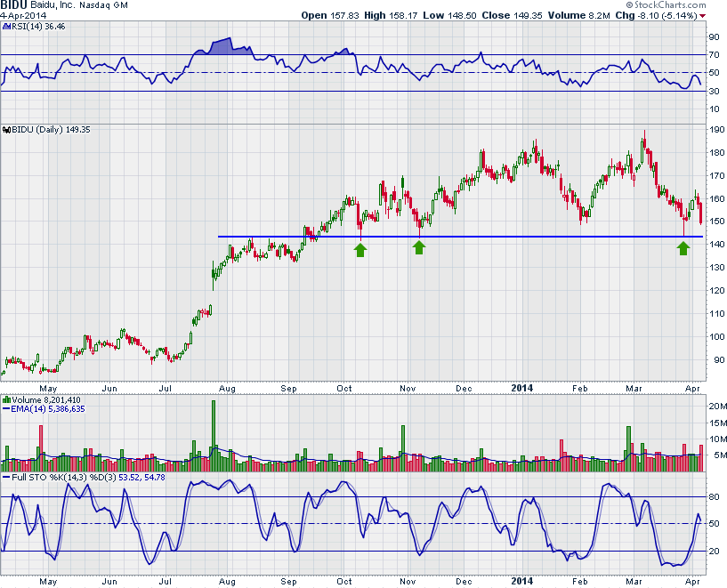Click the 20 label on stochastic axis
727x588 pixels.
(x=714, y=552)
